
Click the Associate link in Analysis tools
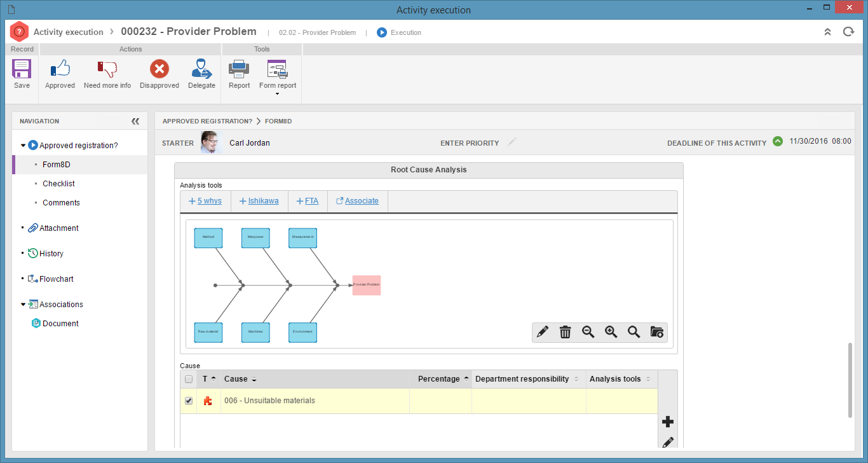(357, 201)
